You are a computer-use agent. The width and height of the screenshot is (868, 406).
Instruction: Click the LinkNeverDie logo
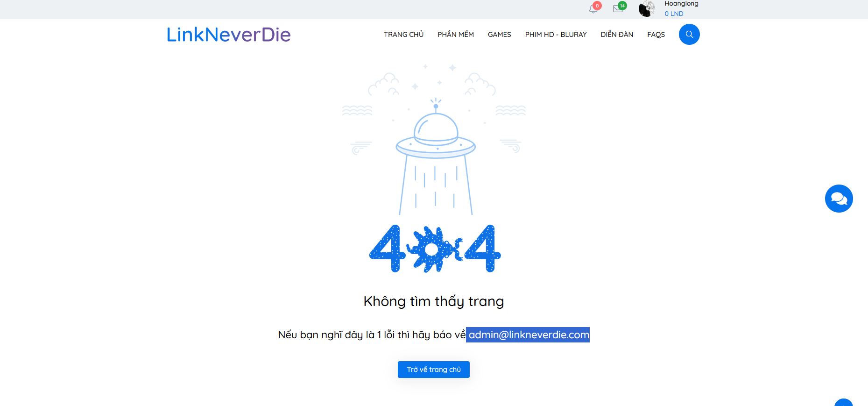pos(229,35)
